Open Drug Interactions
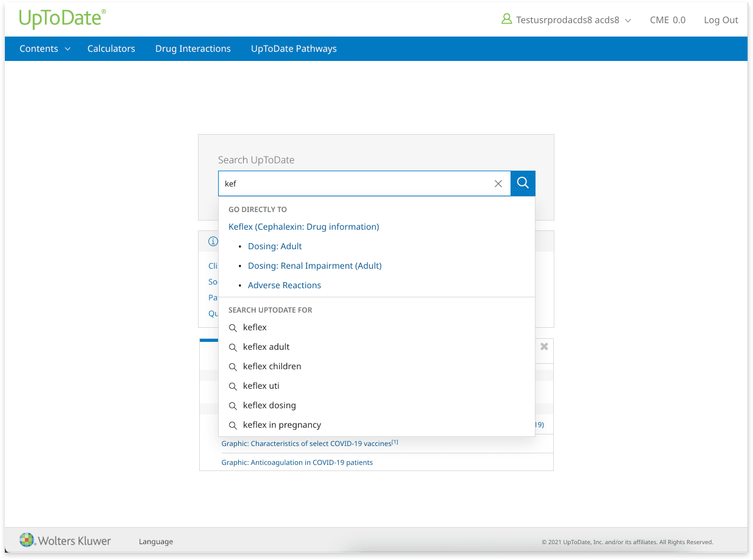753x560 pixels. click(x=193, y=49)
